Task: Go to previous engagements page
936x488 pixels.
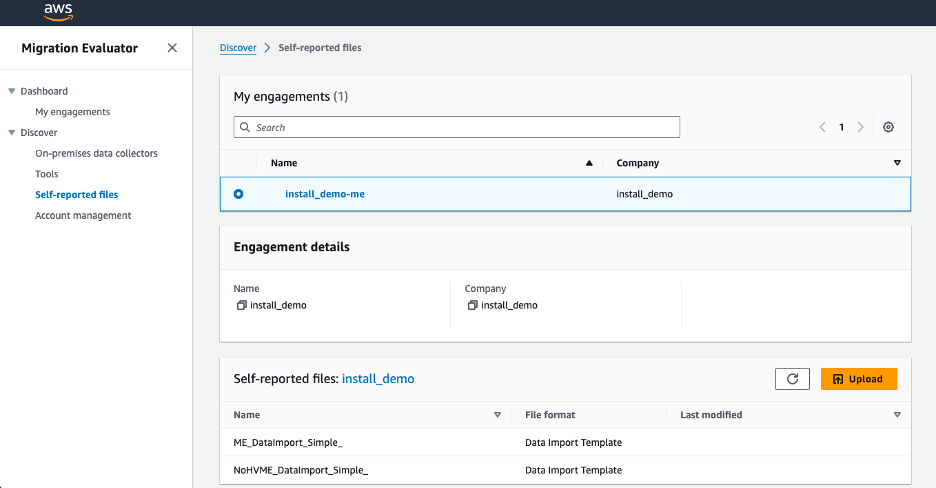Action: tap(823, 127)
